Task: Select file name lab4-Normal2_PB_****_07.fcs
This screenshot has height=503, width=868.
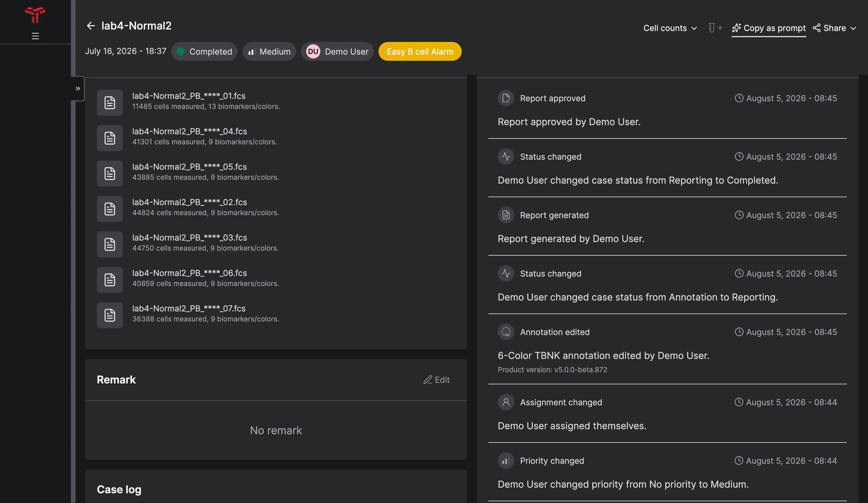Action: point(189,308)
